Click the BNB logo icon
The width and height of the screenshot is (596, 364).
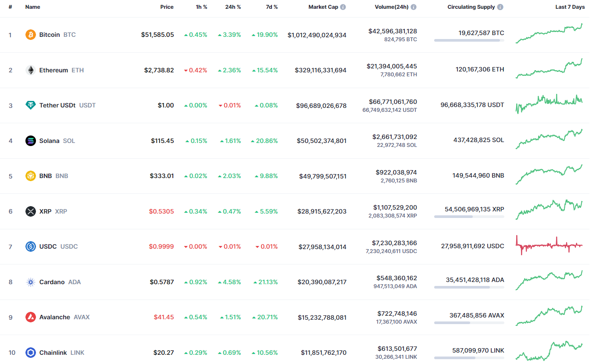pos(31,176)
